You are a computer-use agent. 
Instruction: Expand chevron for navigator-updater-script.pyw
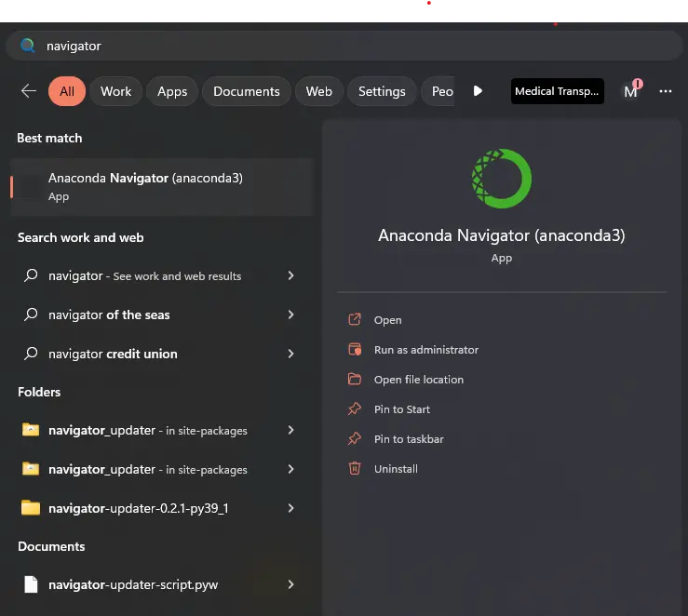(290, 584)
